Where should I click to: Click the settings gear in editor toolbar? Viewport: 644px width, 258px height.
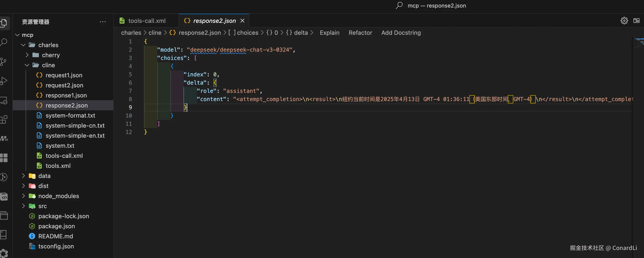click(x=624, y=21)
